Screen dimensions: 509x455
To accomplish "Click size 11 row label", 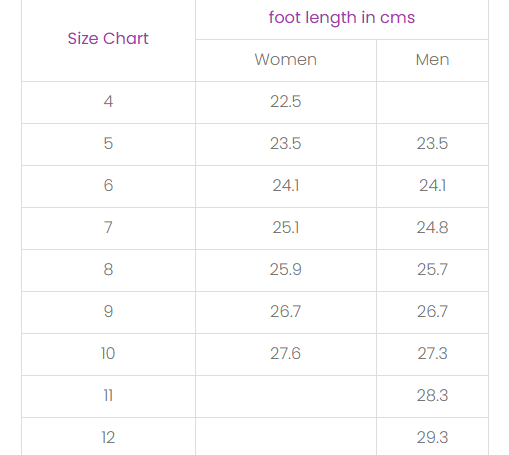I will coord(108,395).
